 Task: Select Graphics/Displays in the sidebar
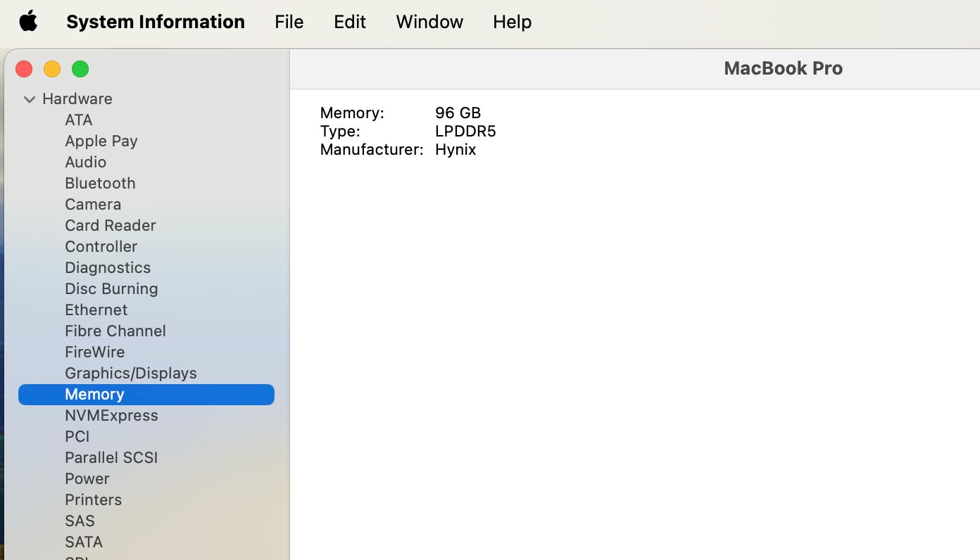(x=131, y=373)
